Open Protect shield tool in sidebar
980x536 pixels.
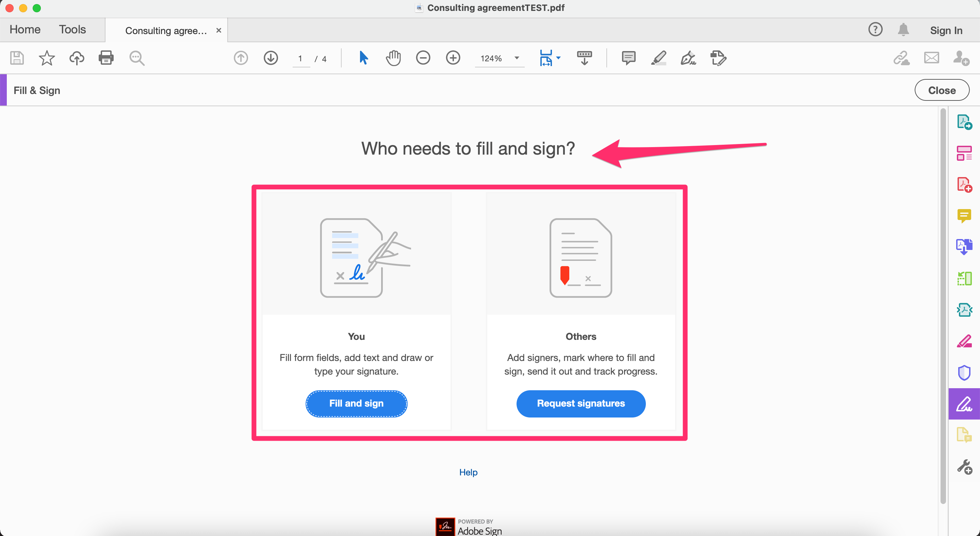pos(964,373)
